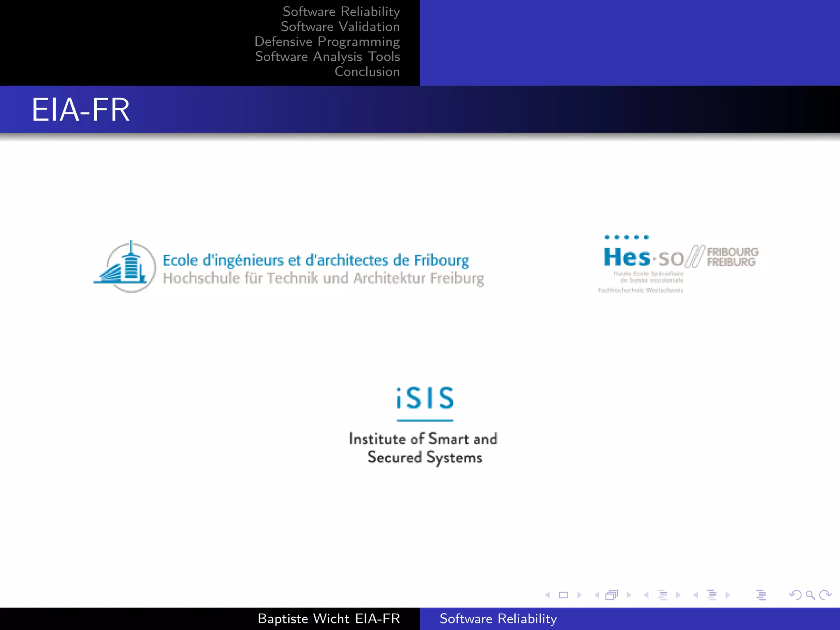Screen dimensions: 840x630
Task: Click the section navigation lines icon
Action: click(x=712, y=595)
